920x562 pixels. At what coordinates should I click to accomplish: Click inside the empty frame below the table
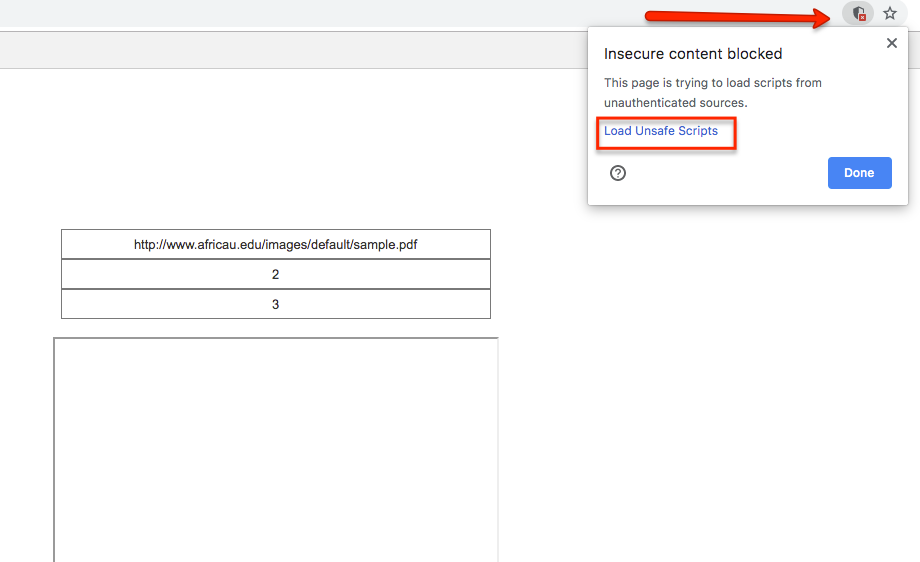276,450
